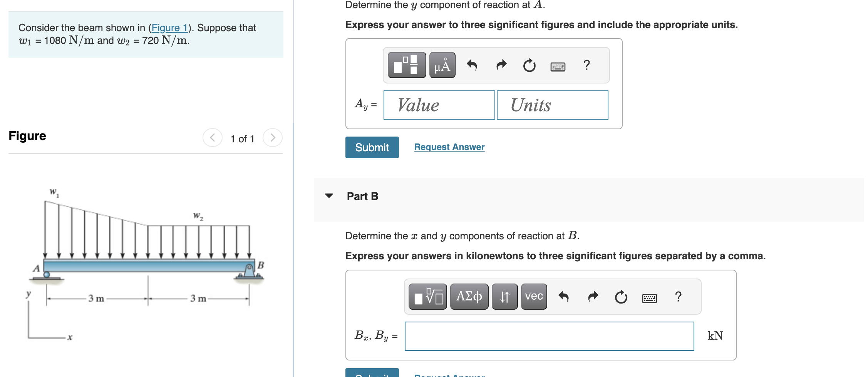The image size is (868, 377).
Task: Submit the Part A answer
Action: 372,147
